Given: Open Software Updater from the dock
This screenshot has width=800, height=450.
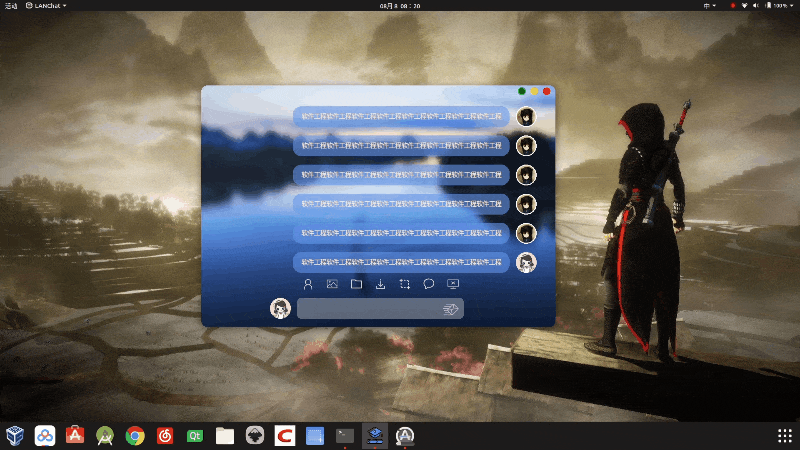Looking at the screenshot, I should coord(405,436).
